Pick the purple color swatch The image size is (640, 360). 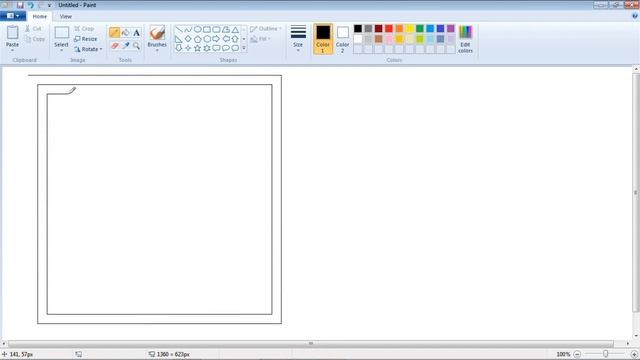pyautogui.click(x=451, y=29)
